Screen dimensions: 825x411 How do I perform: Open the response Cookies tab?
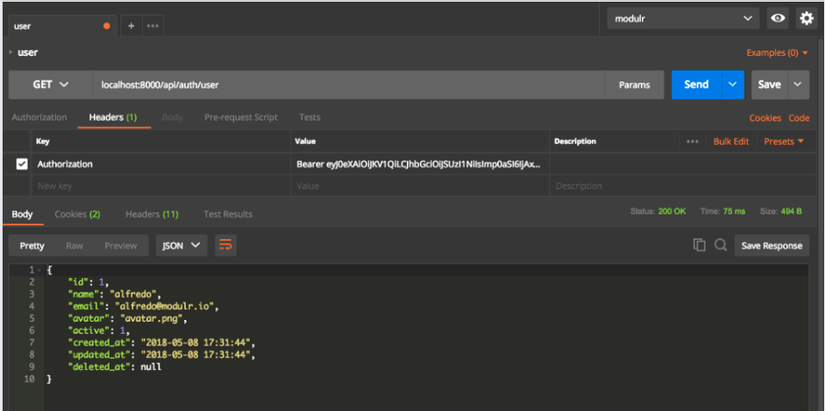coord(77,214)
